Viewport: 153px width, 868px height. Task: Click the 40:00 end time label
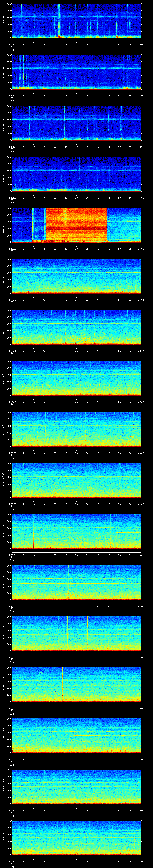(141, 555)
